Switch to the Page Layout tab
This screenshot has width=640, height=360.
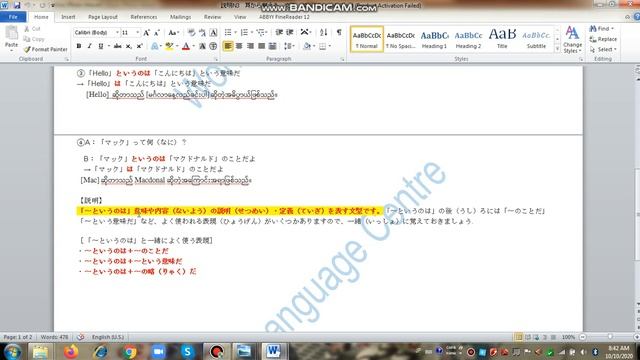(102, 17)
